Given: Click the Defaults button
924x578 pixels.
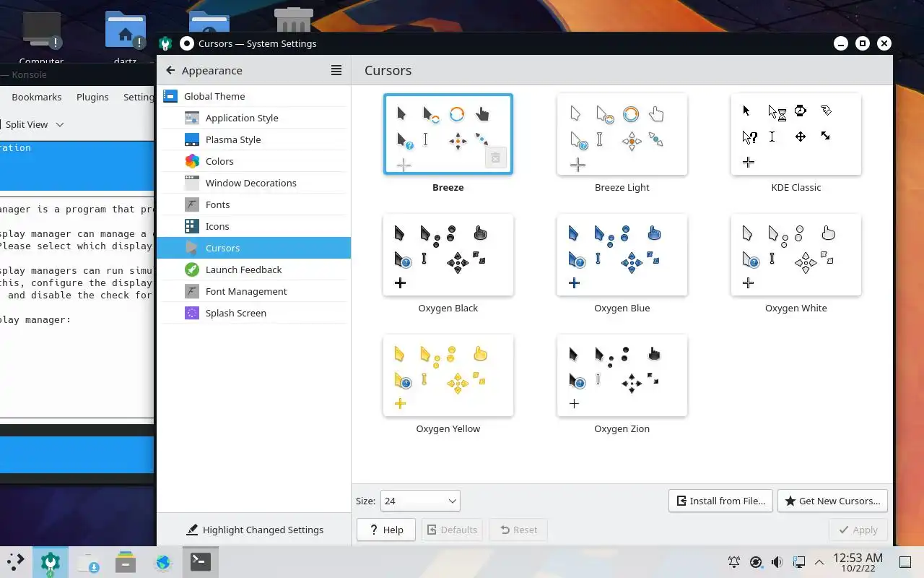Looking at the screenshot, I should click(451, 530).
